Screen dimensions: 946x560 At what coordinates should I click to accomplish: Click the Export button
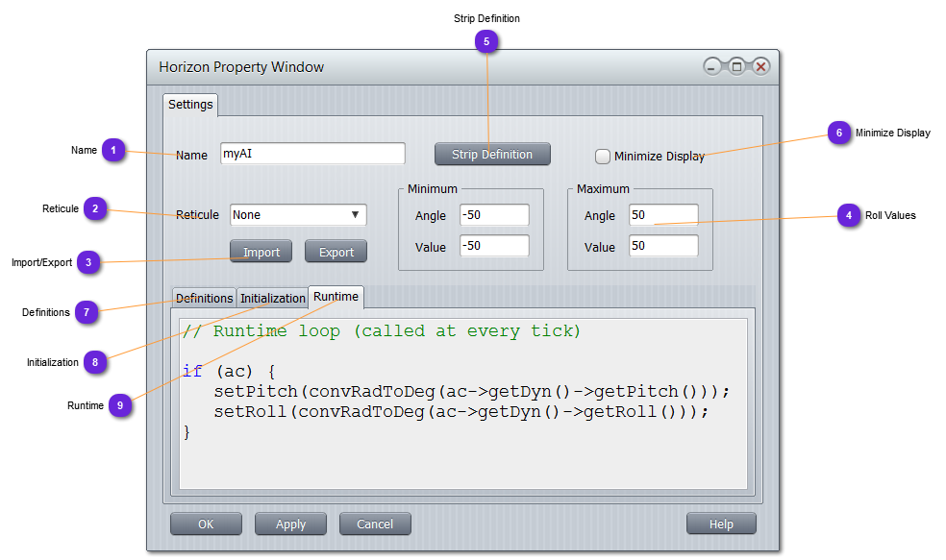336,252
